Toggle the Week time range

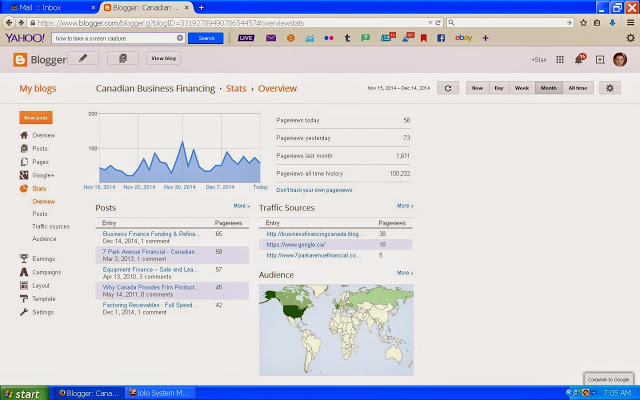click(x=522, y=88)
